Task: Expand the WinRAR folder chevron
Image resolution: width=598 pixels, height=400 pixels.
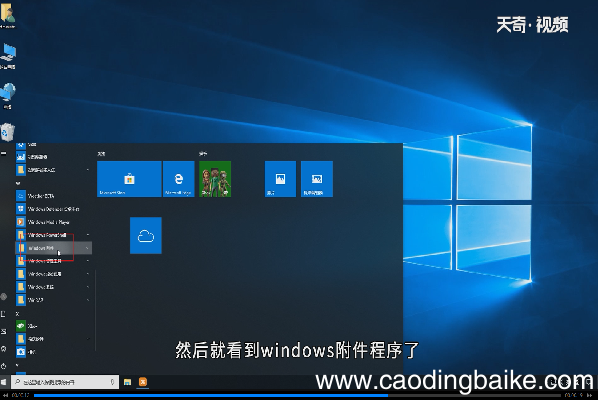Action: (x=87, y=300)
